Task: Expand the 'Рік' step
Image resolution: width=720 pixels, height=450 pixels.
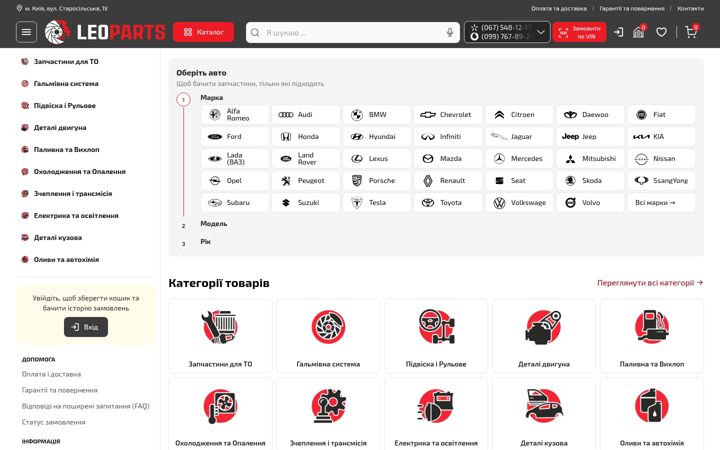Action: (205, 242)
